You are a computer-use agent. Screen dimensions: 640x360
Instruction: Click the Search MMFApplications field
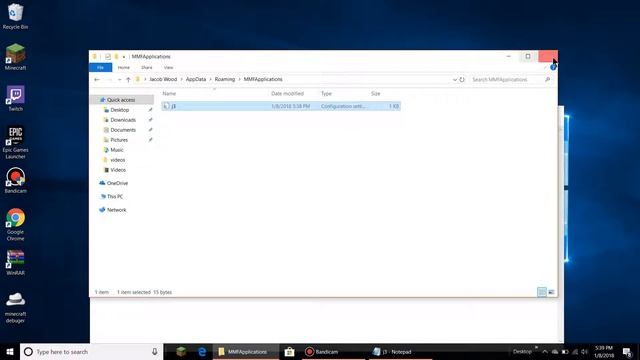[x=511, y=80]
